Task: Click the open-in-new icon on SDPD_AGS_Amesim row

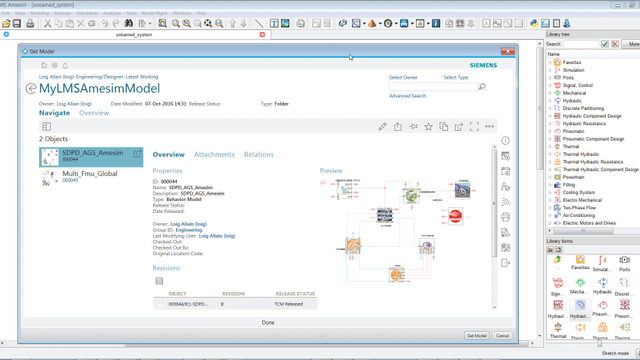Action: tap(137, 154)
